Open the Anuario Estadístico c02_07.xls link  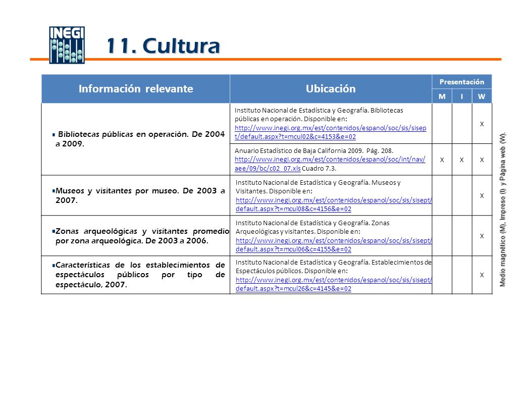[x=330, y=164]
